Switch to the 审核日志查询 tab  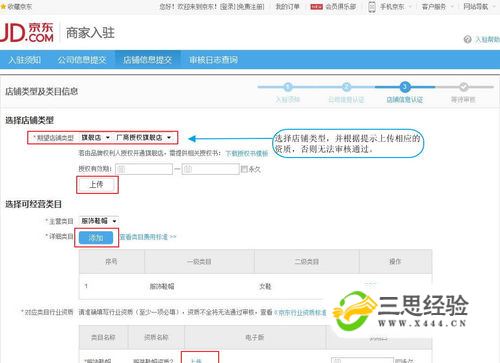tap(213, 60)
